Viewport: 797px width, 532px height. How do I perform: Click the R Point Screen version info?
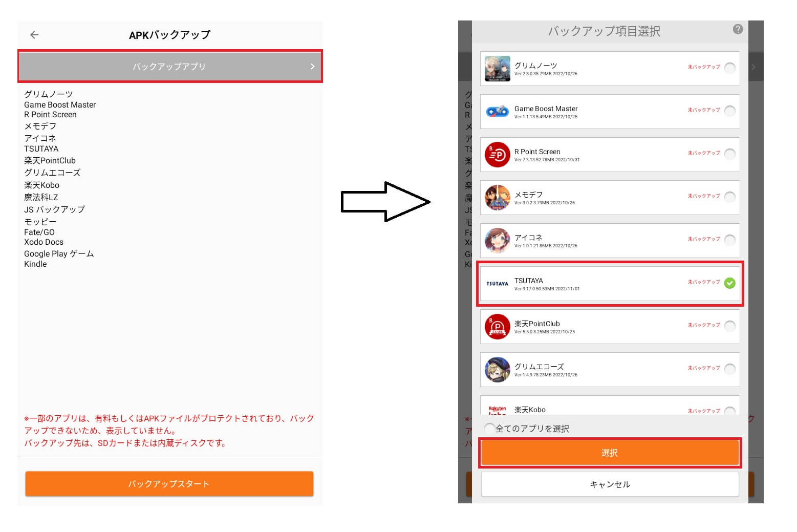coord(547,160)
